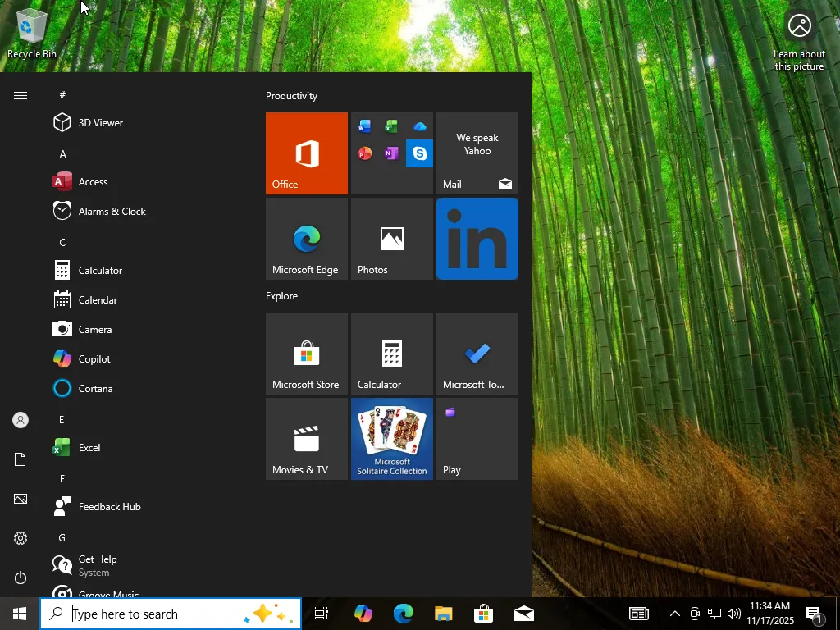Open the Microsoft Solitaire Collection tile
Viewport: 840px width, 630px height.
[391, 439]
